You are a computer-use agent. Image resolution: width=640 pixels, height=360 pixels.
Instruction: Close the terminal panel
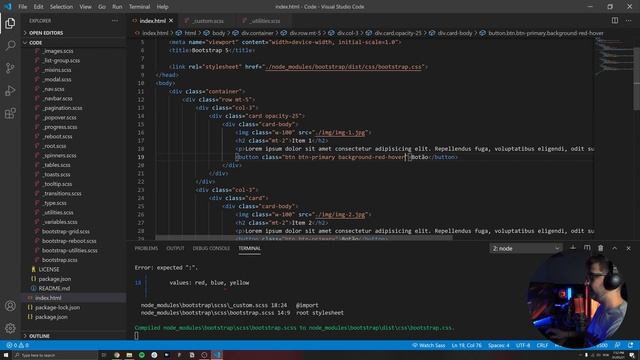click(x=629, y=248)
